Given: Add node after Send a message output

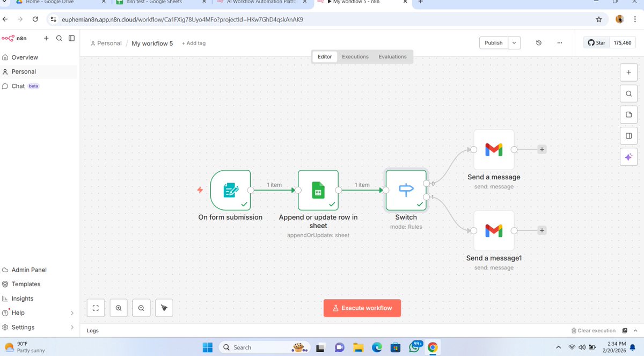Looking at the screenshot, I should click(542, 150).
